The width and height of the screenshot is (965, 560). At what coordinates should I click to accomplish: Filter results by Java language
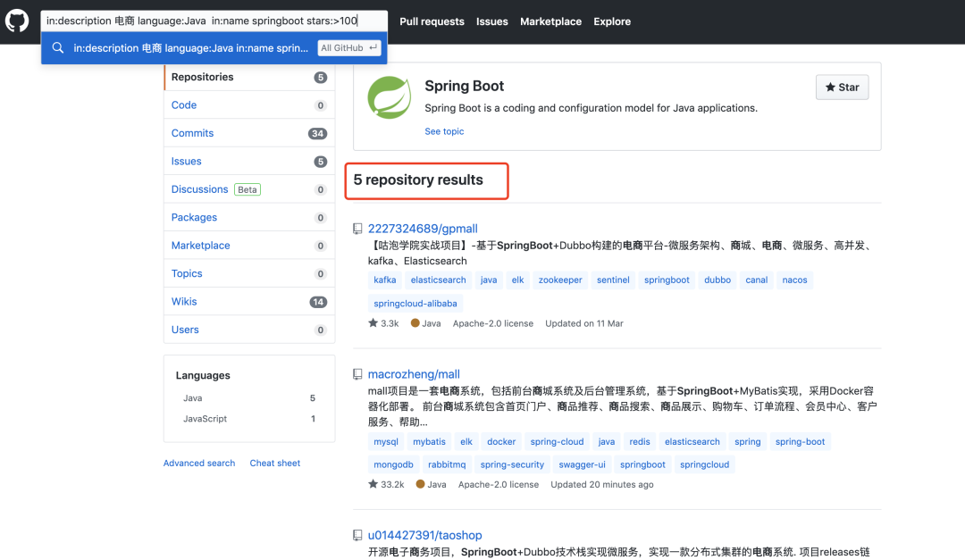[249, 398]
